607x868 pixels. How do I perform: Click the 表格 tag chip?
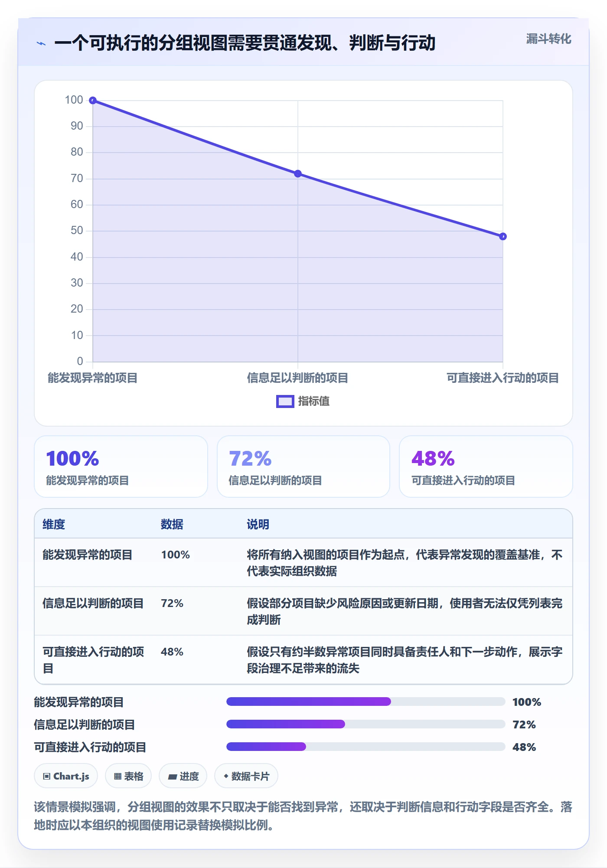tap(128, 776)
